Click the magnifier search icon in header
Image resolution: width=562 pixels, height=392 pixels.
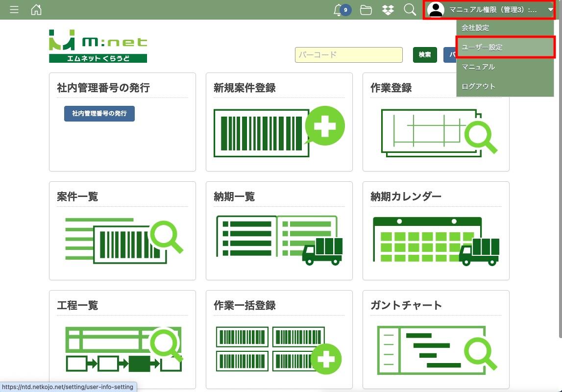point(410,10)
